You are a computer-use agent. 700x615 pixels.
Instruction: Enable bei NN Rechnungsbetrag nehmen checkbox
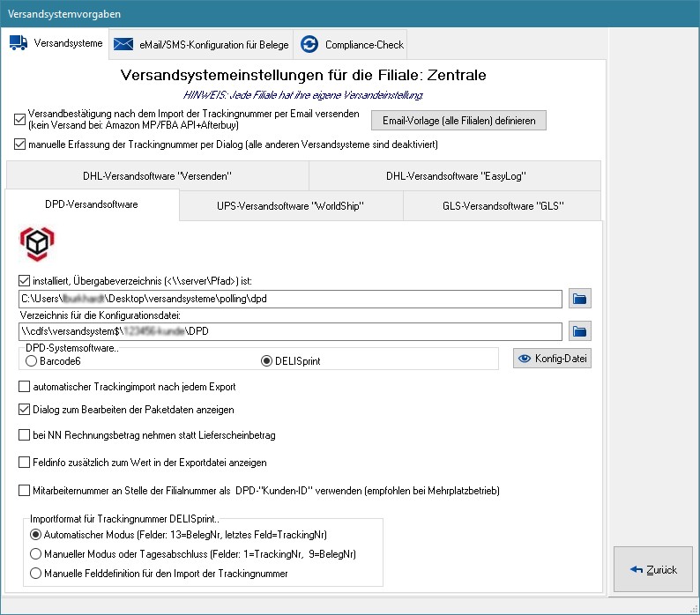[24, 434]
